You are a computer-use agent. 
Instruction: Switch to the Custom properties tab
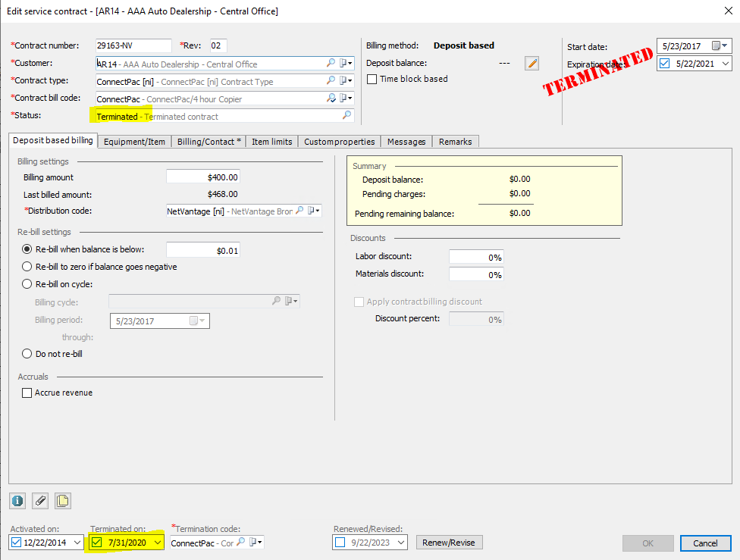click(340, 142)
